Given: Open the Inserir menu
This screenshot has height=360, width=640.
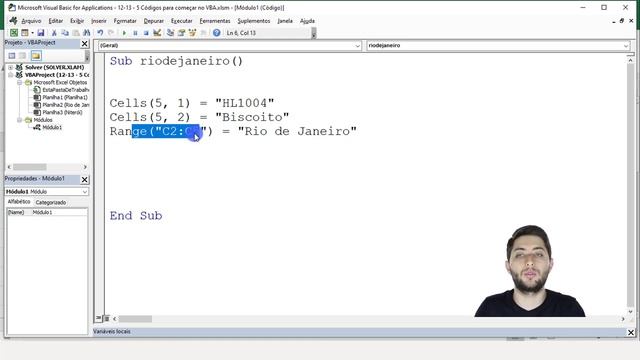Looking at the screenshot, I should click(98, 21).
